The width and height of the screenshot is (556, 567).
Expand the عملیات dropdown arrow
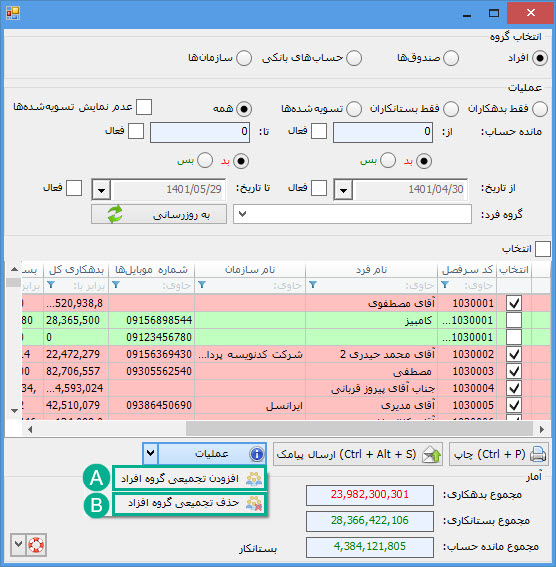coord(150,453)
